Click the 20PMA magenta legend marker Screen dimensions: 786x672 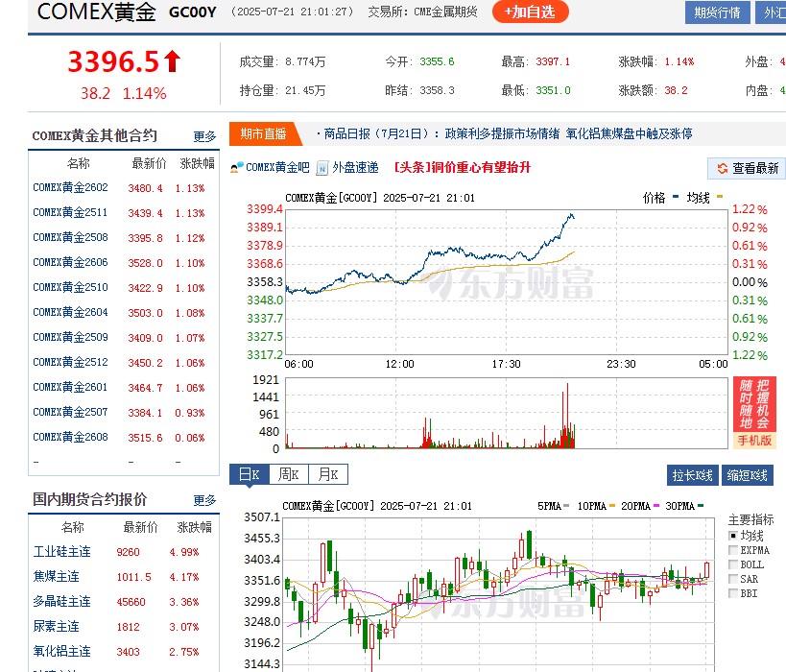pos(656,506)
